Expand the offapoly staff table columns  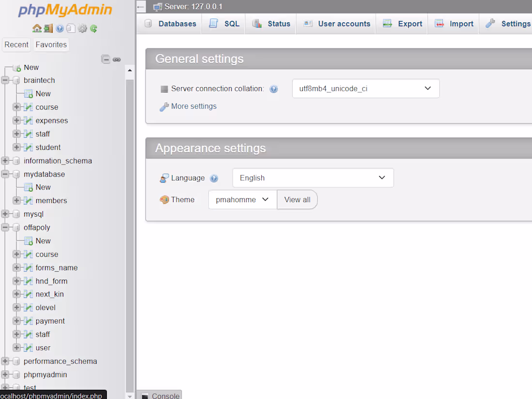point(16,334)
